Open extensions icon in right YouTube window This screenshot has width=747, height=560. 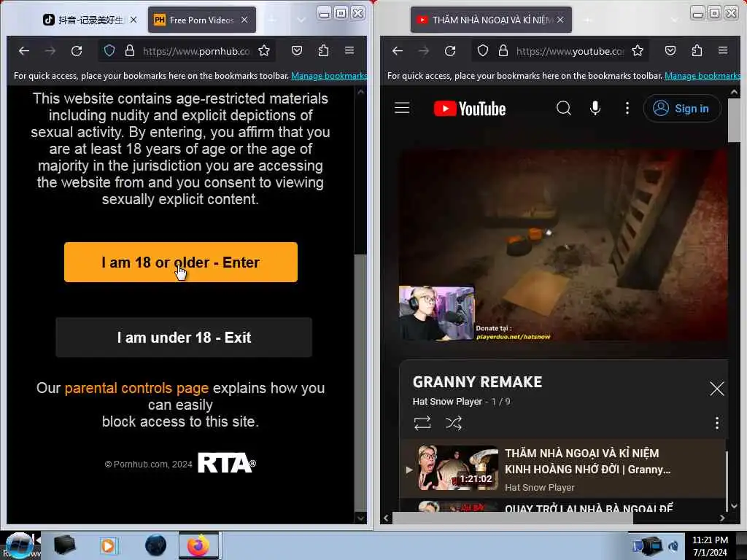pyautogui.click(x=697, y=50)
